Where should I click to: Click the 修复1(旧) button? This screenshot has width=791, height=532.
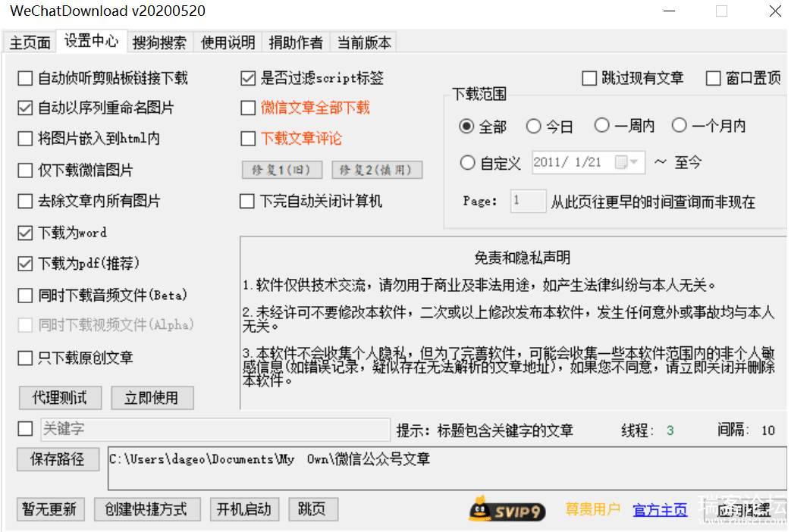[282, 170]
